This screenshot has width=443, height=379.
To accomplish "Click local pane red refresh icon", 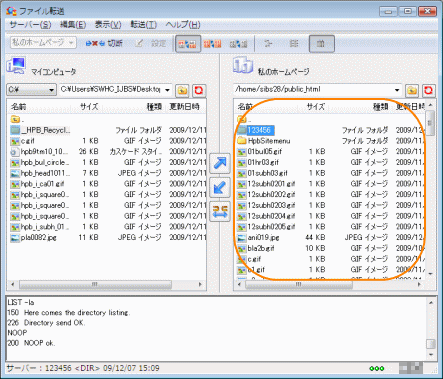I will tap(199, 90).
